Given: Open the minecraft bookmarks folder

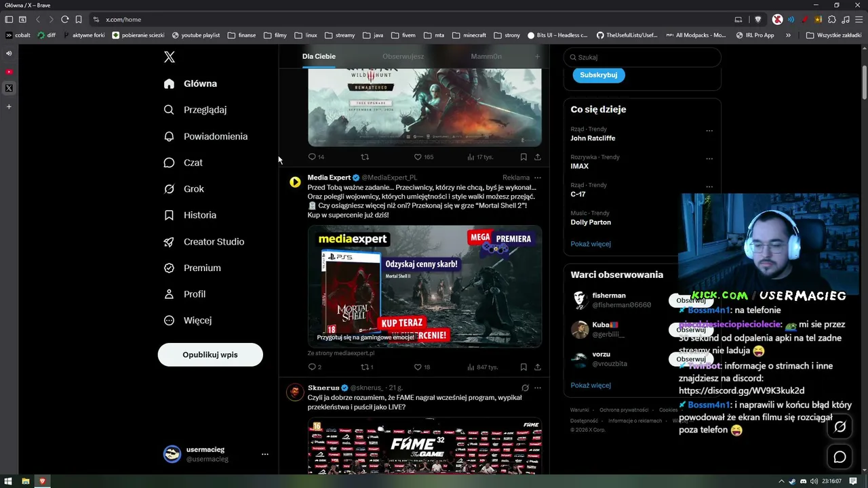Looking at the screenshot, I should (469, 35).
